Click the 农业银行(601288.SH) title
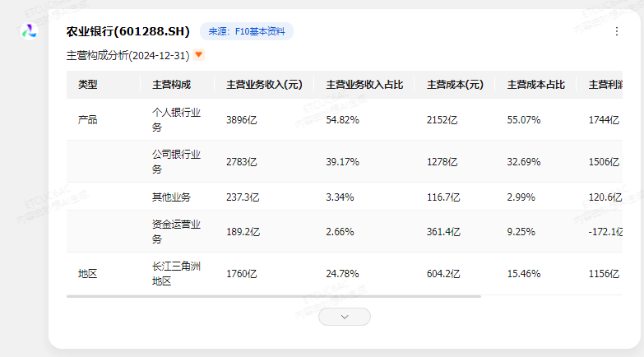This screenshot has width=644, height=357. pos(127,31)
